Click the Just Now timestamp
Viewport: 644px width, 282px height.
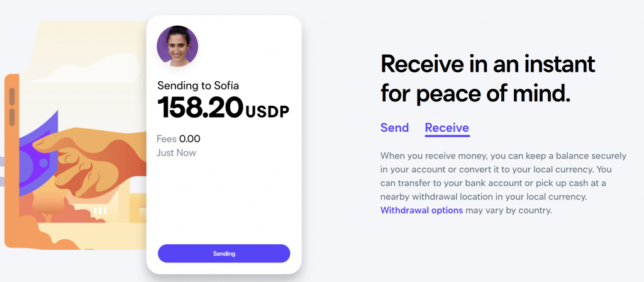176,153
